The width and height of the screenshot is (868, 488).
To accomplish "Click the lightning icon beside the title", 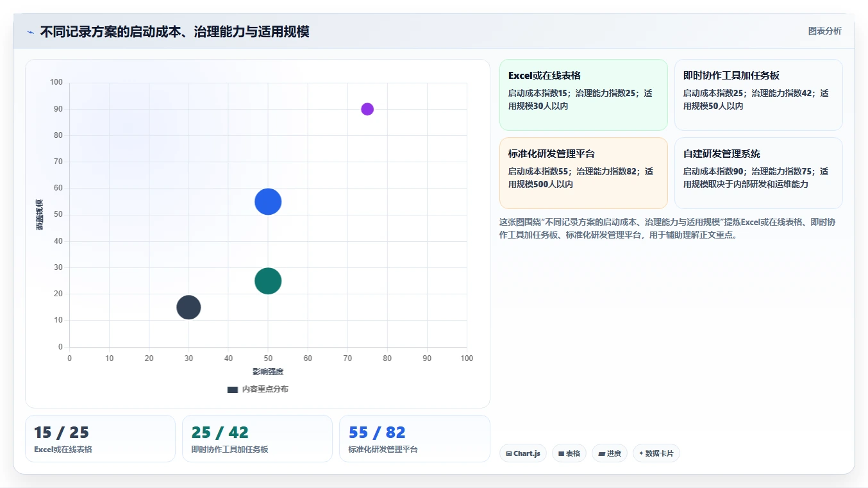I will click(x=30, y=32).
